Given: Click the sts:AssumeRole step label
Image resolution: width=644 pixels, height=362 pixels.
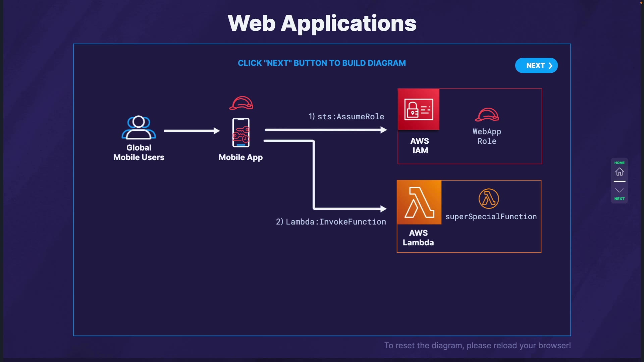Looking at the screenshot, I should (x=346, y=117).
